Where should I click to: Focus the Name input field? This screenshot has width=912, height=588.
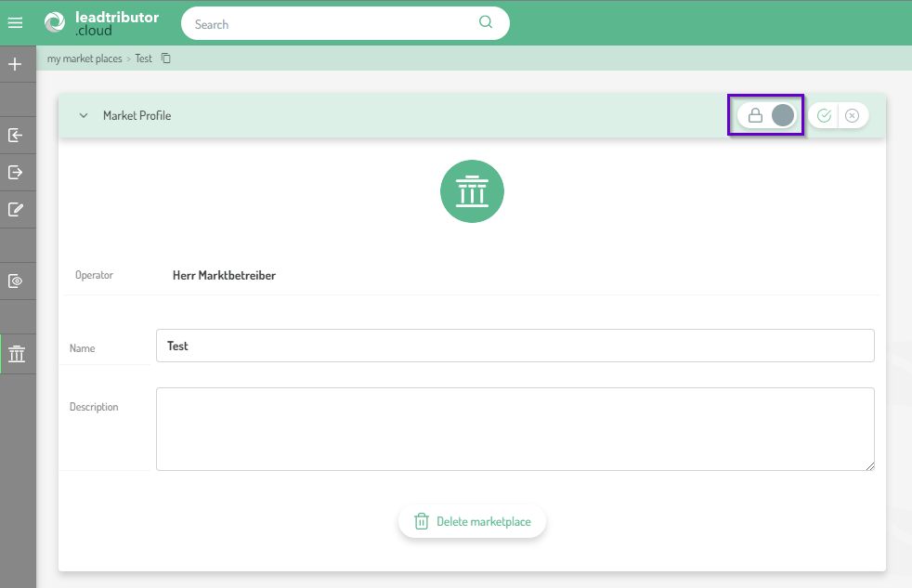click(515, 346)
